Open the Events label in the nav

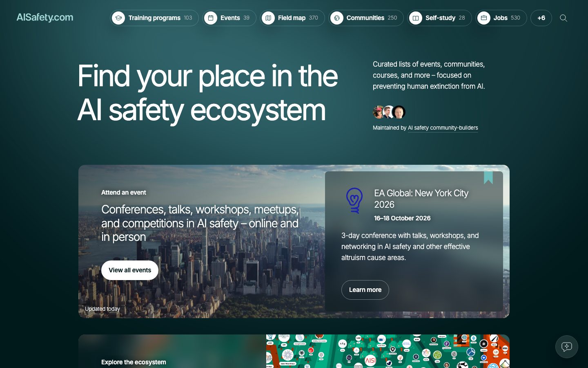pos(230,18)
